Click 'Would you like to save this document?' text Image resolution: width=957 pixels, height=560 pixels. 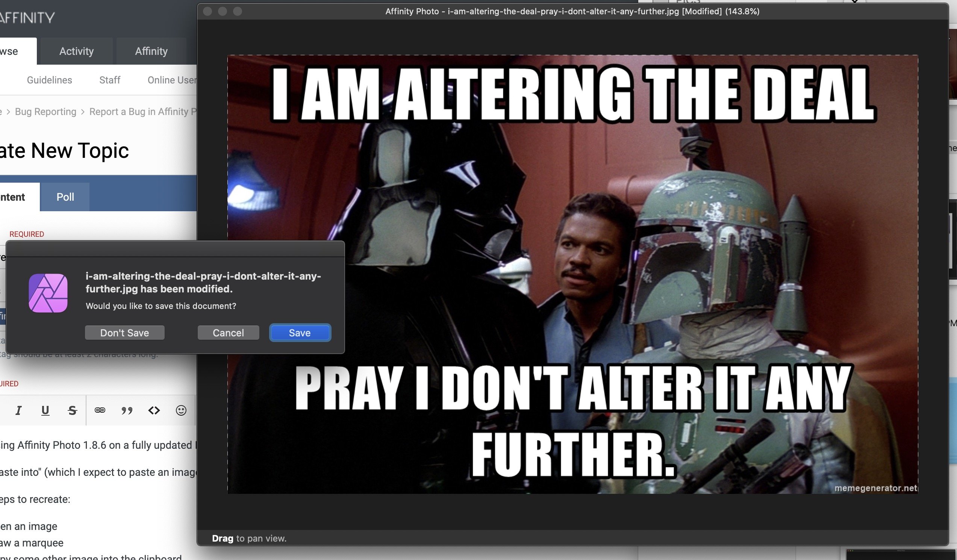pyautogui.click(x=161, y=306)
